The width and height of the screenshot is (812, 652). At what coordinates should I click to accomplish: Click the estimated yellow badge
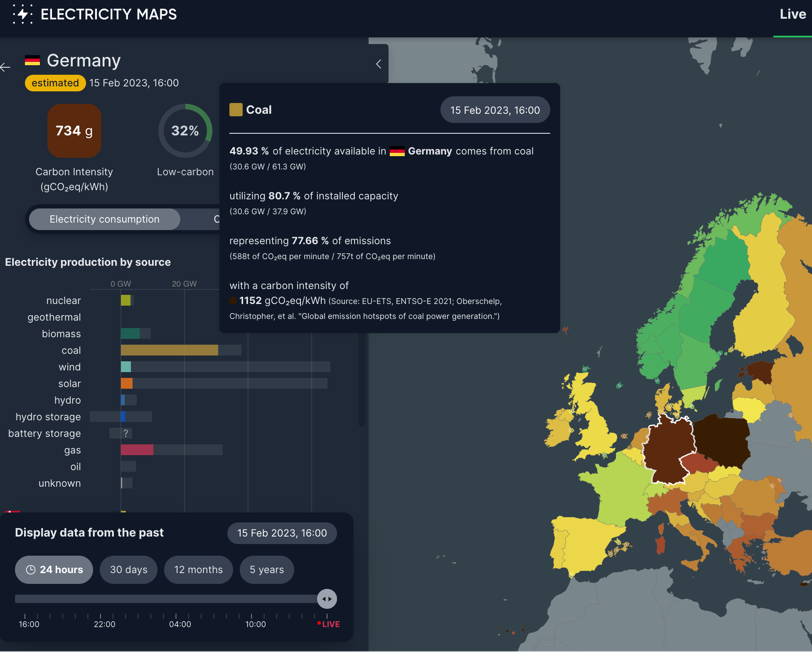[55, 83]
